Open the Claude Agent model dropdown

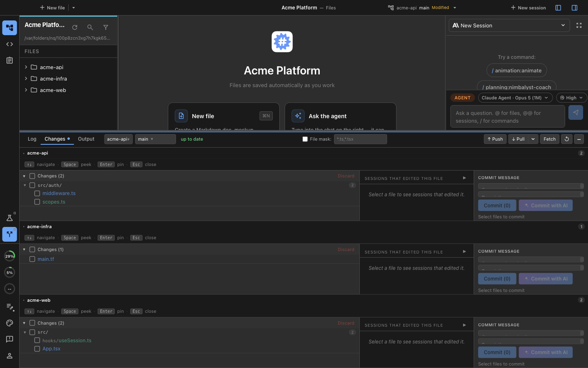[x=515, y=98]
